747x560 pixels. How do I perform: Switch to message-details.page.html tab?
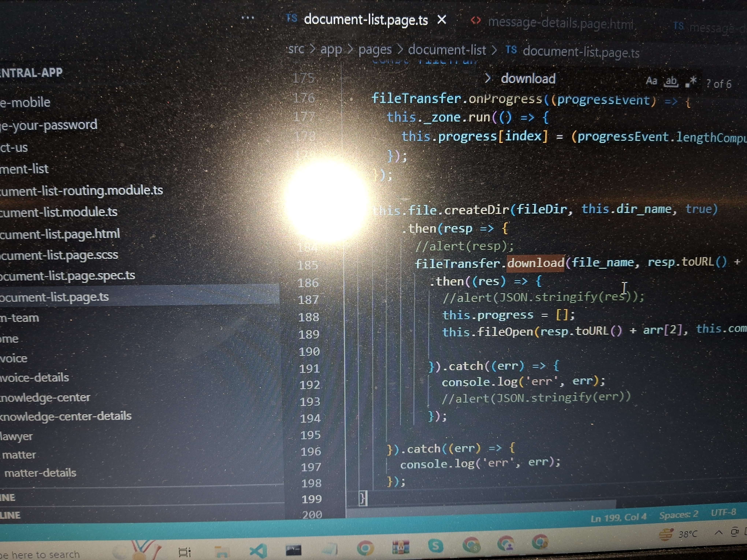tap(560, 23)
